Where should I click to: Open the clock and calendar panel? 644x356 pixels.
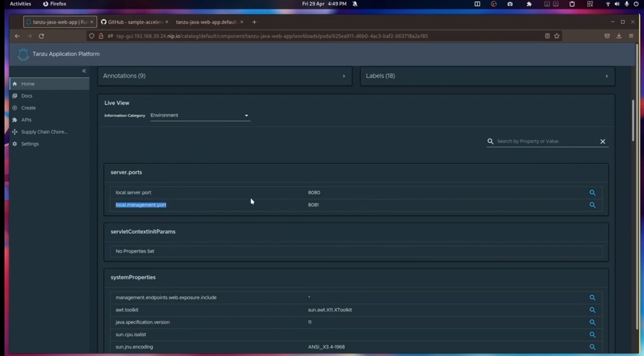pyautogui.click(x=324, y=3)
